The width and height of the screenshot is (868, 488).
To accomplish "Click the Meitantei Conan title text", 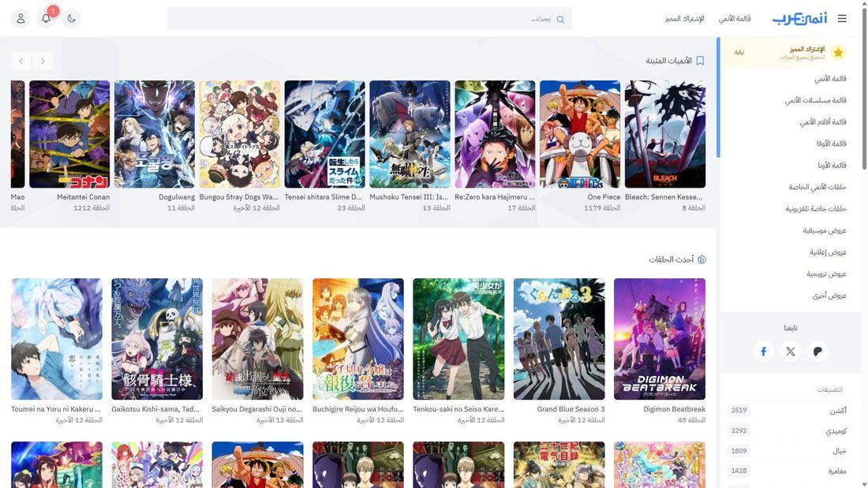I will pos(83,197).
